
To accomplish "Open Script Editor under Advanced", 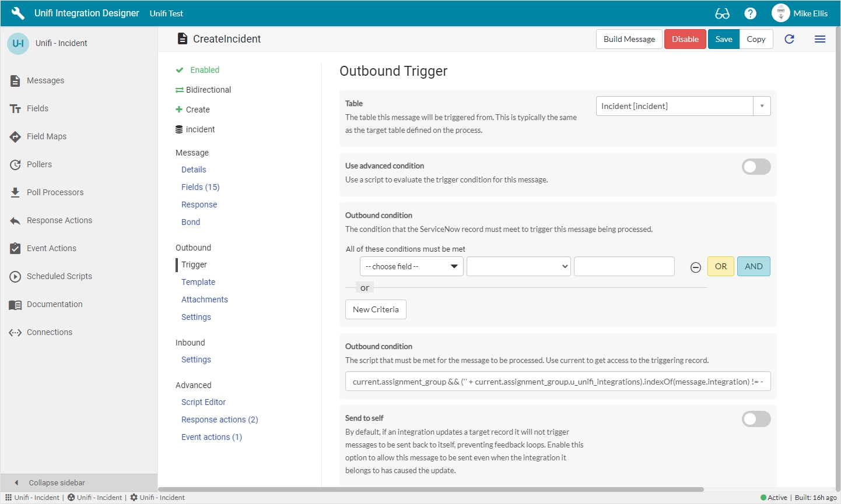I will (203, 402).
